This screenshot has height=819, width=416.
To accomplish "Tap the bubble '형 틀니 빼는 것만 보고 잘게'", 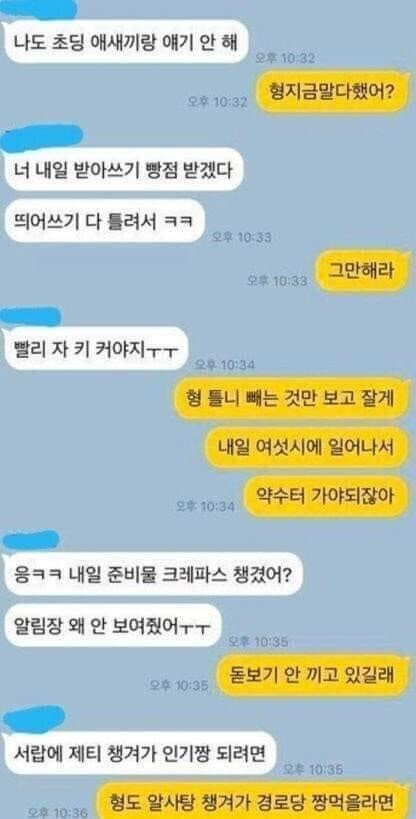I will [x=292, y=399].
